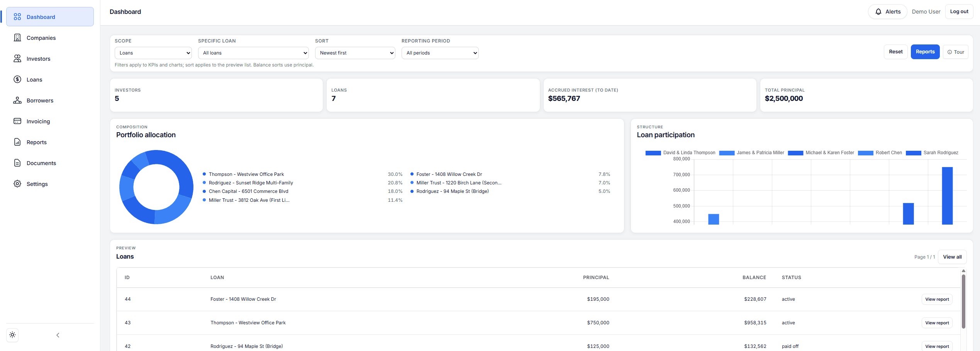Open the Reporting Period dropdown
Image resolution: width=980 pixels, height=351 pixels.
click(440, 53)
